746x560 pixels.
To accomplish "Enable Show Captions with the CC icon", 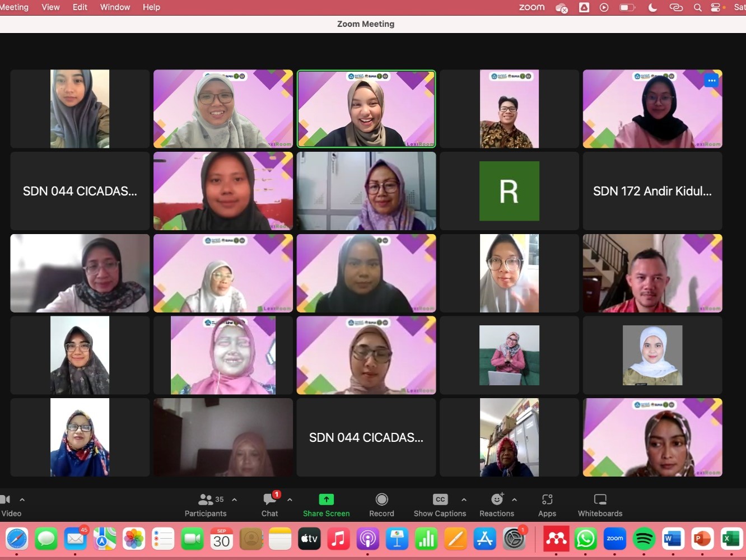I will click(x=440, y=499).
